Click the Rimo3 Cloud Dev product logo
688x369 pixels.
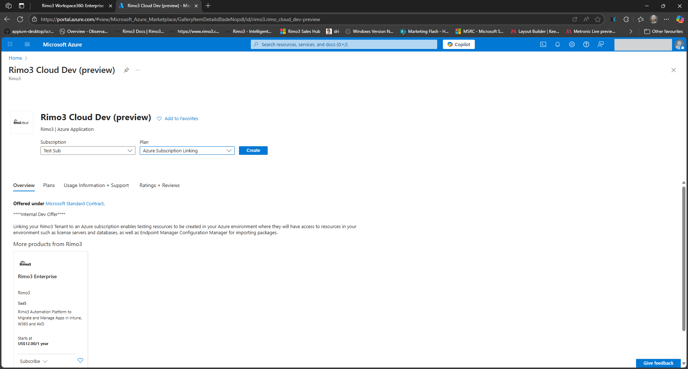22,122
